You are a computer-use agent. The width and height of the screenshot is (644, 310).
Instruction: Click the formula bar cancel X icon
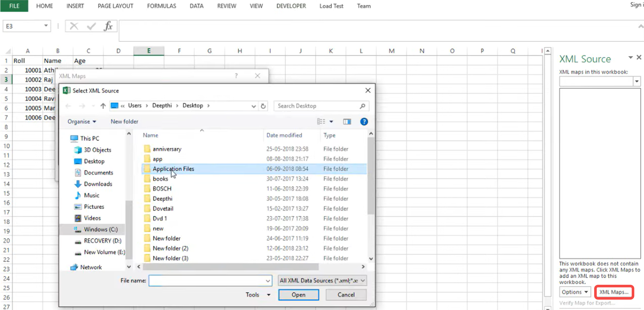pyautogui.click(x=74, y=26)
